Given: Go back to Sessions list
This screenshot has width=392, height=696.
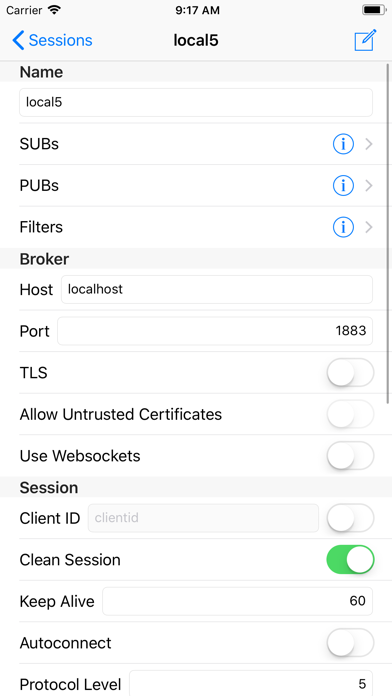Looking at the screenshot, I should coord(52,40).
